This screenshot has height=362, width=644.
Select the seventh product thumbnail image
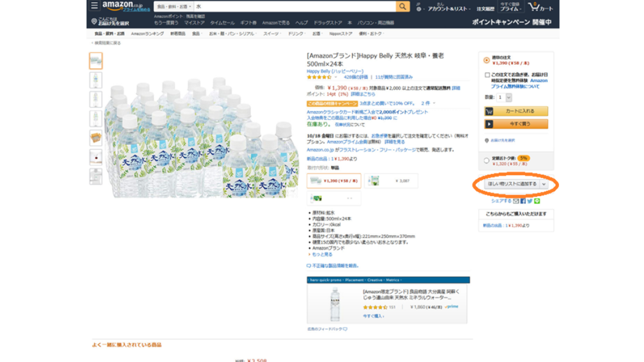[x=96, y=176]
